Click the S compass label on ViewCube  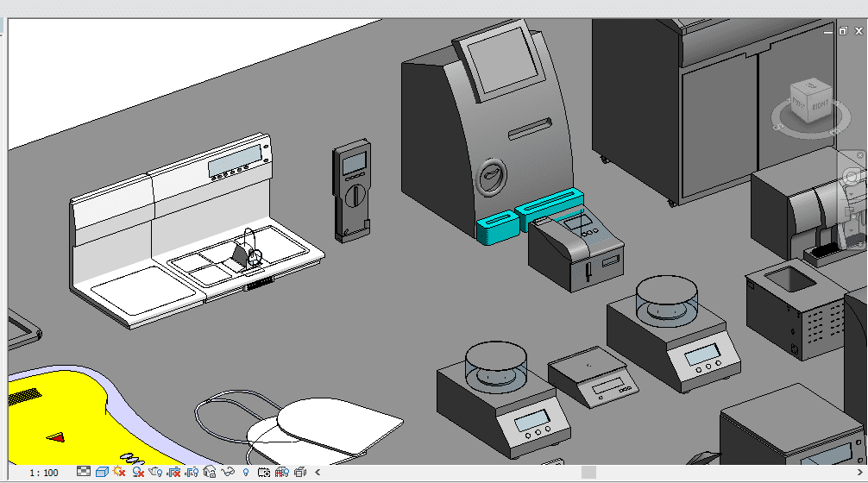(778, 127)
